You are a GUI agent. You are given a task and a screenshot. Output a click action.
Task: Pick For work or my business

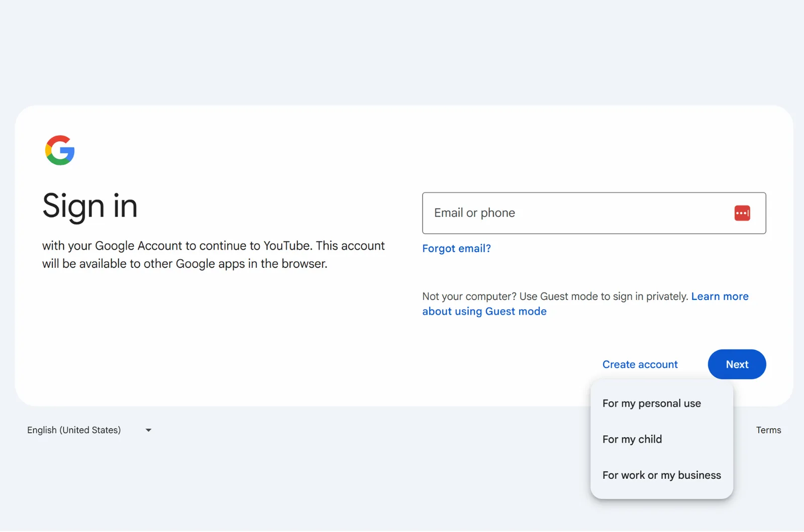coord(661,475)
